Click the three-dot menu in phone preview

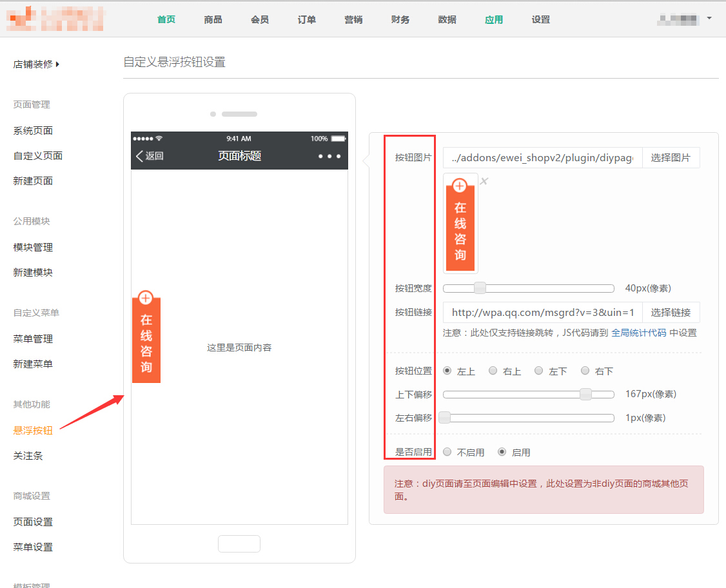329,156
